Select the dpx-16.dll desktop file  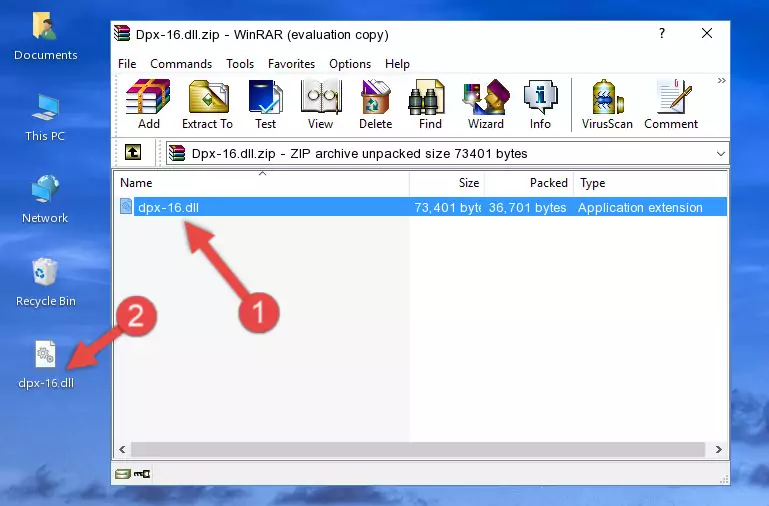click(46, 365)
